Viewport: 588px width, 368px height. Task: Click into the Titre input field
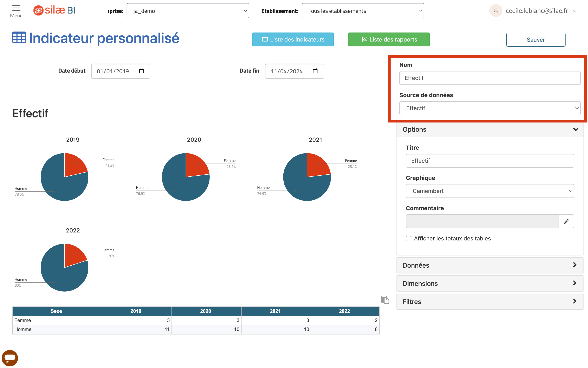coord(490,161)
